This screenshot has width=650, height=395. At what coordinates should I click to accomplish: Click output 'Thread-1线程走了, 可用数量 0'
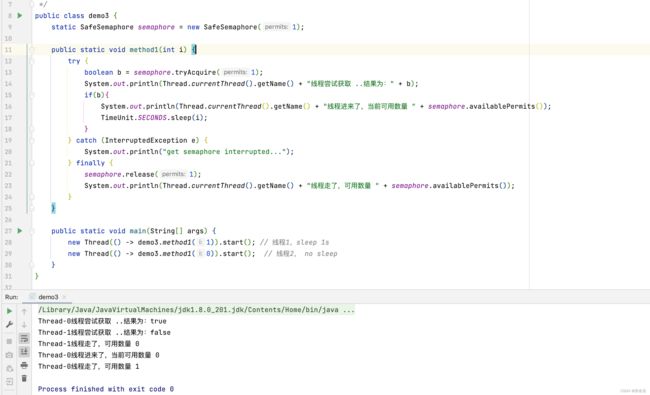click(88, 344)
